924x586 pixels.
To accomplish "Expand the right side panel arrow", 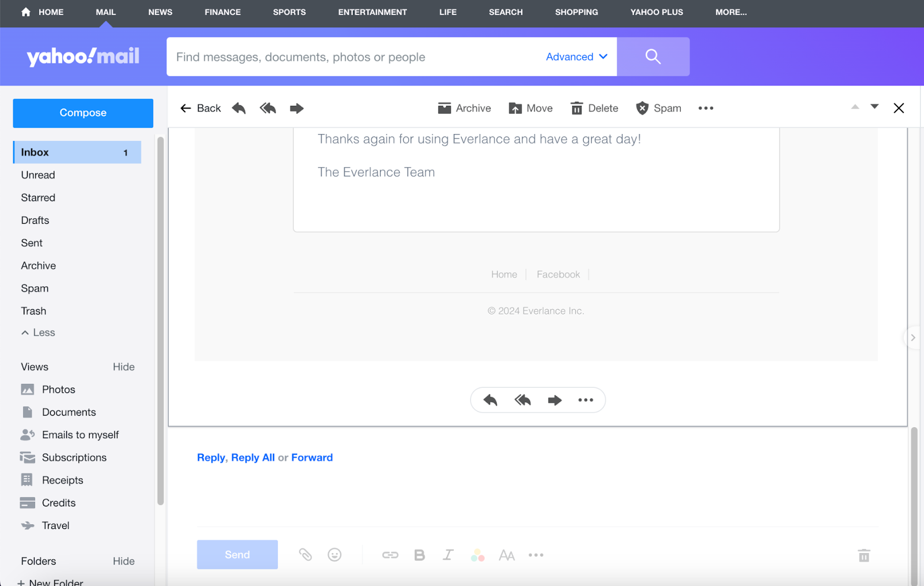I will (x=912, y=337).
